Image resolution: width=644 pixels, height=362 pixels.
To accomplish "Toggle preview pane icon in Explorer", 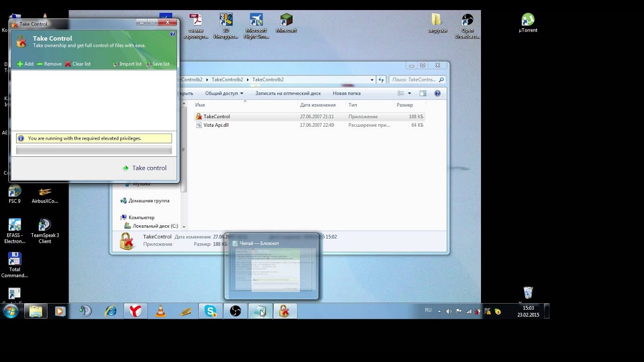I will (423, 94).
